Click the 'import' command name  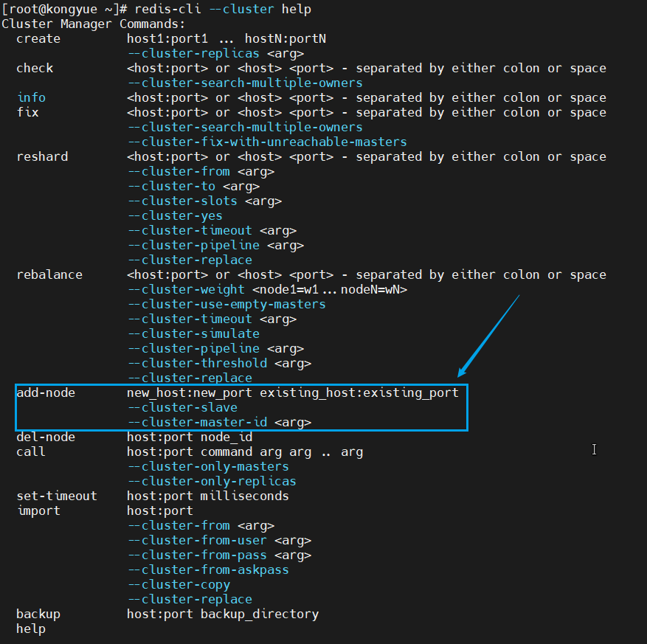(x=39, y=510)
